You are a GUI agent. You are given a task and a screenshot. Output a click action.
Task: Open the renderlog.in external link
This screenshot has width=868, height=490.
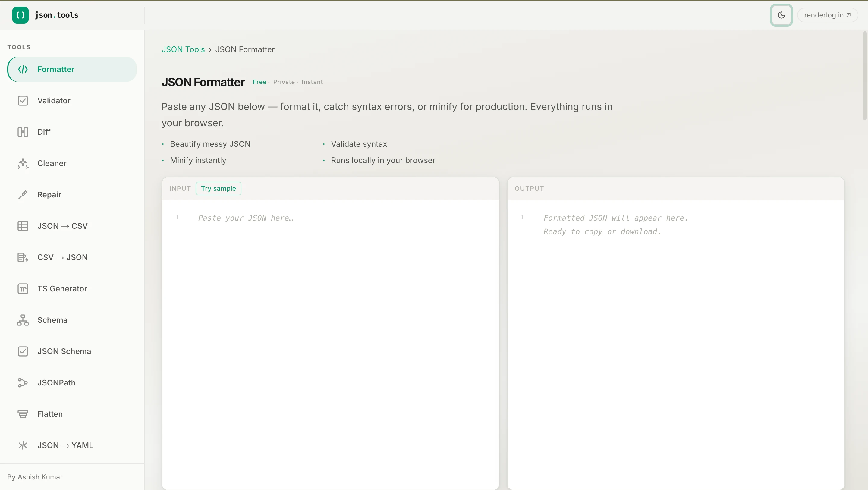point(827,15)
